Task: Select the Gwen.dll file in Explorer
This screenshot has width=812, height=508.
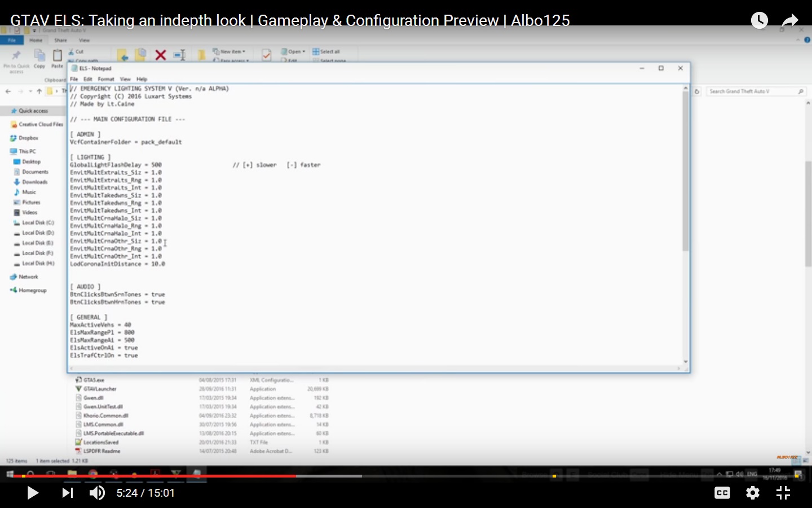Action: coord(90,398)
